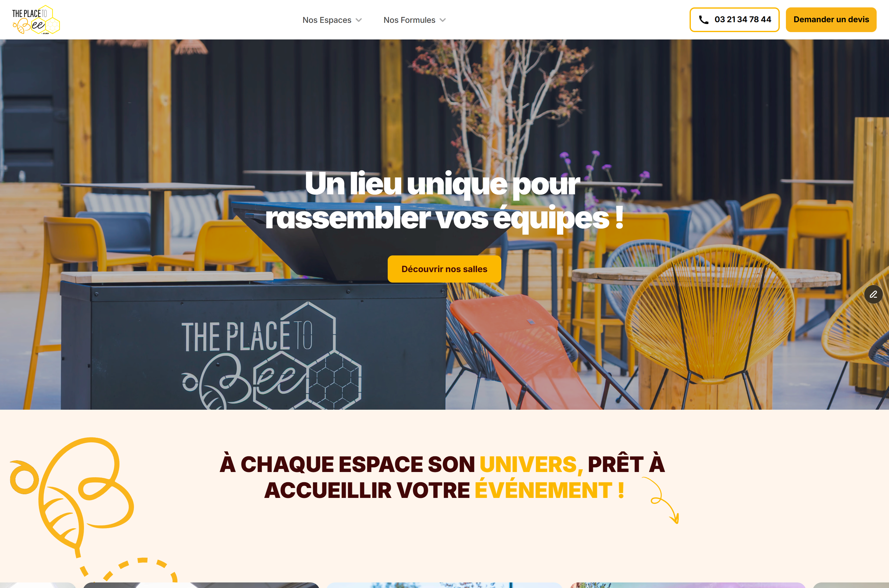Expand the chevron beside Nos Formules
The image size is (889, 588).
click(x=443, y=20)
